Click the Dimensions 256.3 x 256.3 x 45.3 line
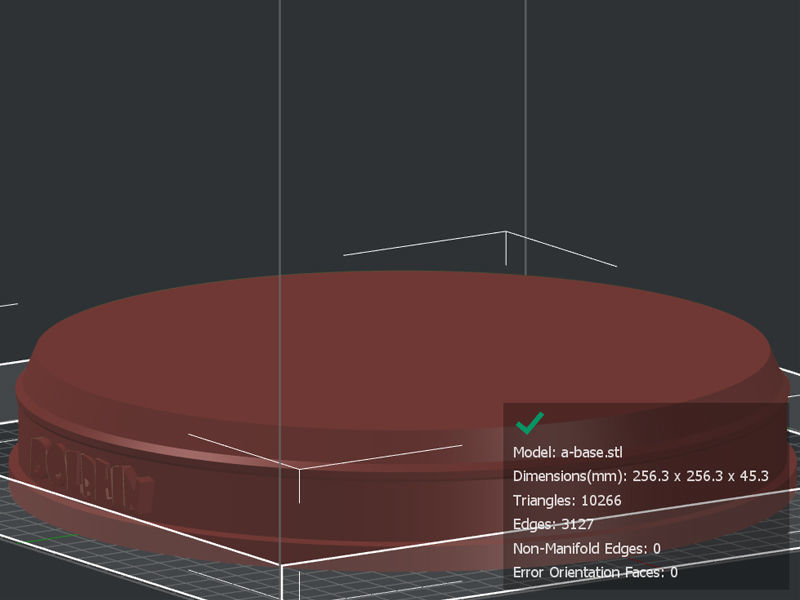The image size is (800, 600). point(640,476)
